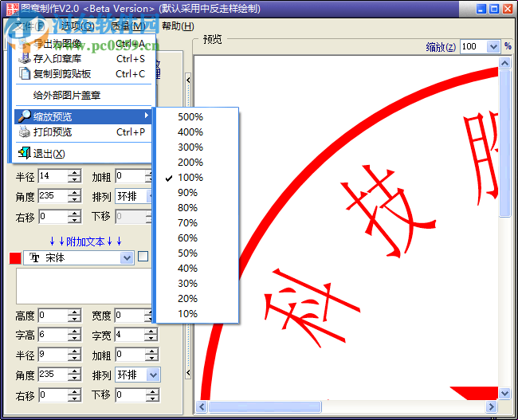The height and width of the screenshot is (420, 518).
Task: Set zoom preview to 300%
Action: click(197, 147)
